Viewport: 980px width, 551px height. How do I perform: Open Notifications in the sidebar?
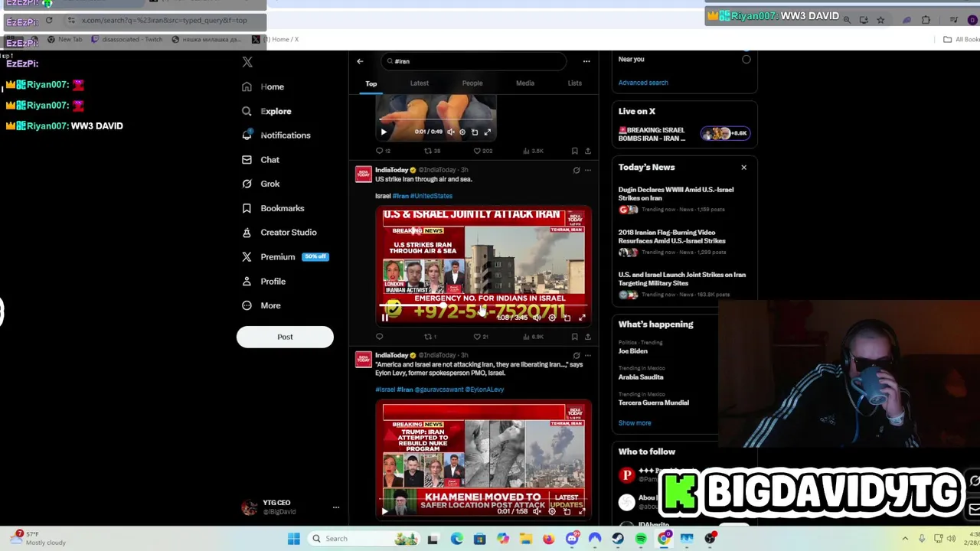point(276,135)
